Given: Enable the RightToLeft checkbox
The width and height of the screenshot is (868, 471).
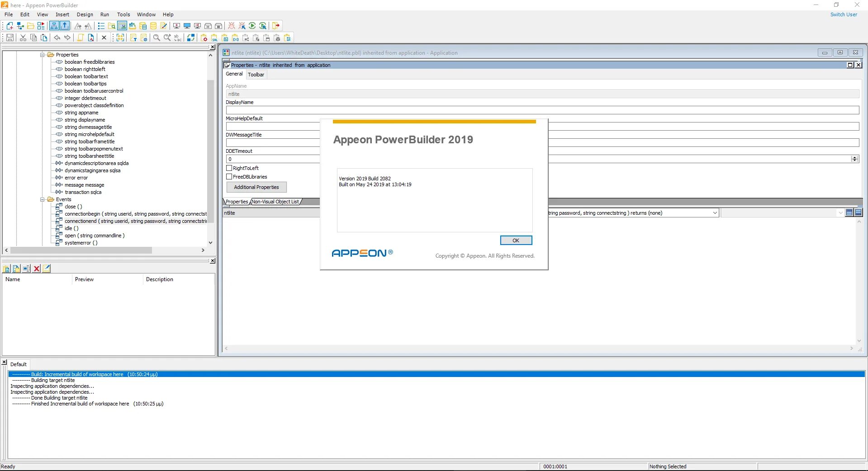Looking at the screenshot, I should pos(229,168).
